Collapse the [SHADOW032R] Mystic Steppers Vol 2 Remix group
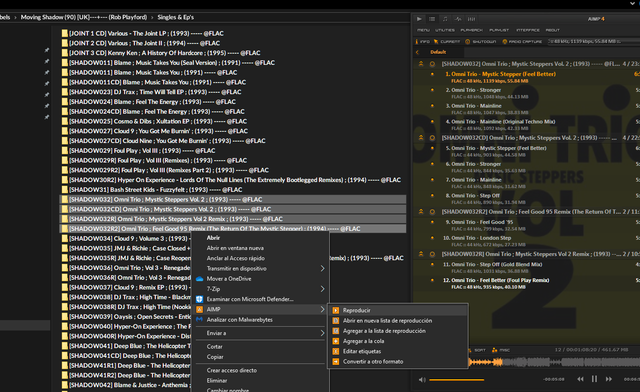640x392 pixels. [421, 254]
